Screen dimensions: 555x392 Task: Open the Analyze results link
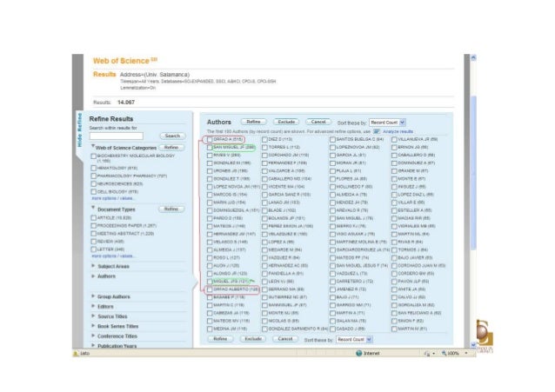coord(398,131)
